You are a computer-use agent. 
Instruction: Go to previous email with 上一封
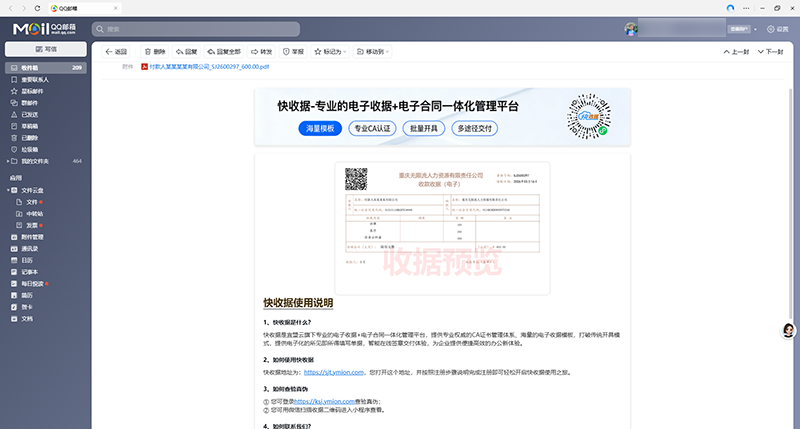point(735,51)
